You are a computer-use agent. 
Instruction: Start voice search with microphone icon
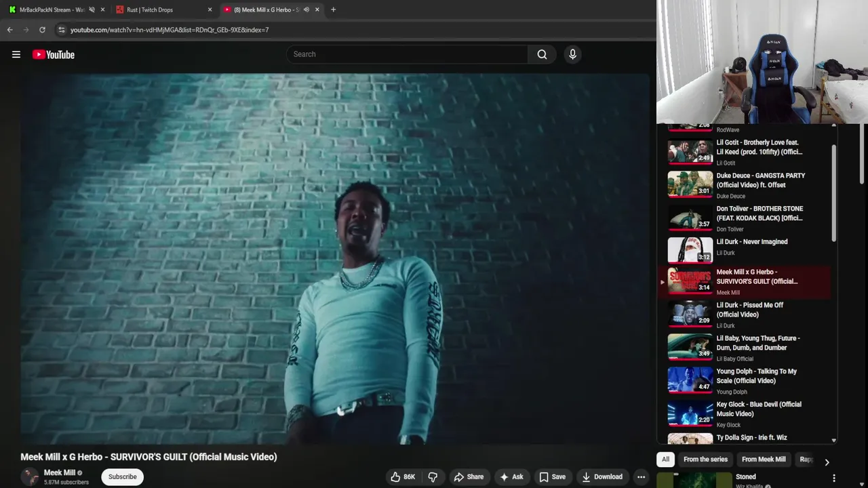(572, 54)
